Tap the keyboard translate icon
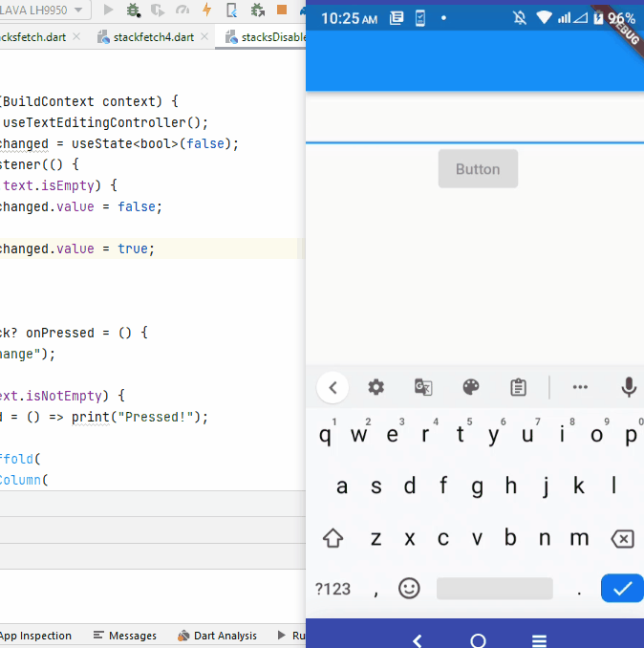Viewport: 644px width, 648px height. tap(423, 387)
